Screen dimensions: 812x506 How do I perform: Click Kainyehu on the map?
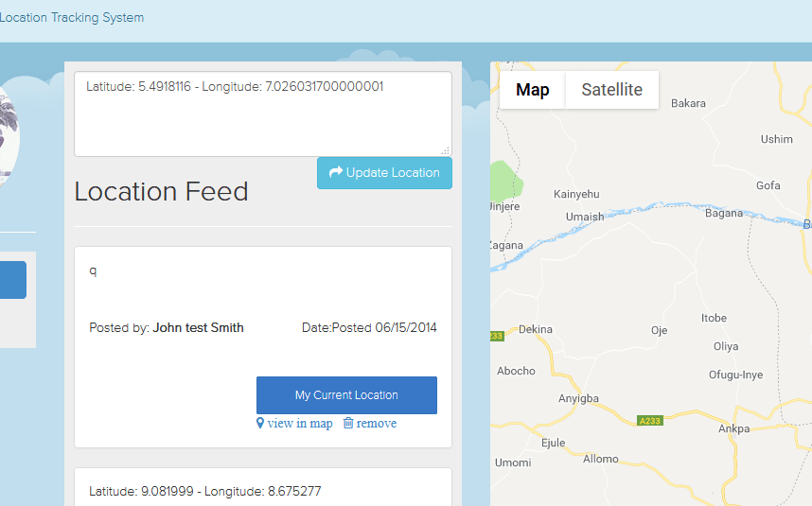576,194
